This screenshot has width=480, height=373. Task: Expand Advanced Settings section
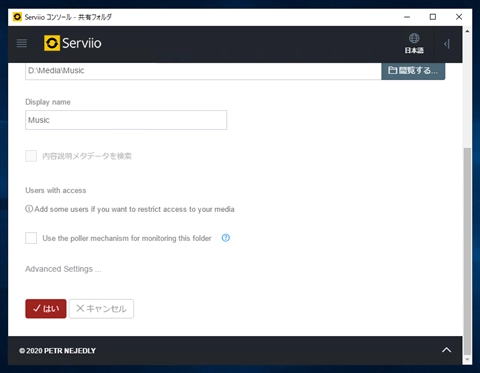click(63, 269)
